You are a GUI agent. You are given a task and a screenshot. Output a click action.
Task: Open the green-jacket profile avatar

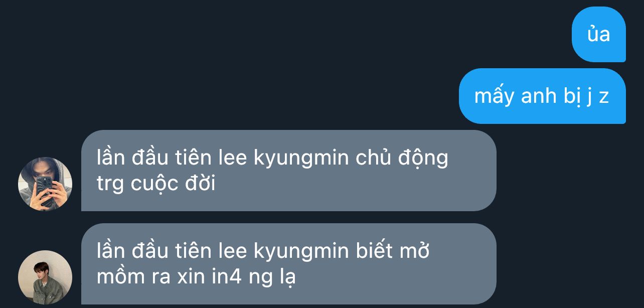point(45,277)
